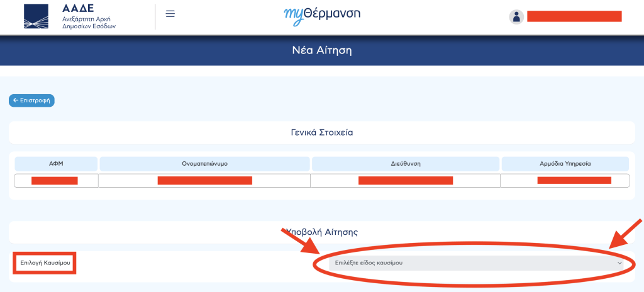Click the chevron arrow of the fuel dropdown
Viewport: 644px width, 292px height.
click(620, 262)
